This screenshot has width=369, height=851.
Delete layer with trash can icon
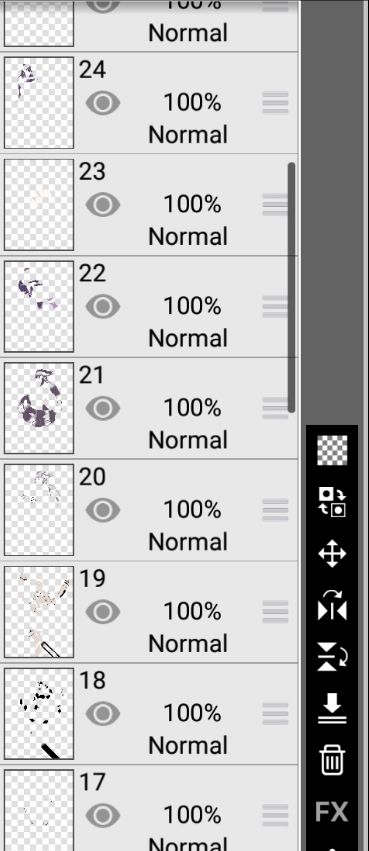pos(332,760)
